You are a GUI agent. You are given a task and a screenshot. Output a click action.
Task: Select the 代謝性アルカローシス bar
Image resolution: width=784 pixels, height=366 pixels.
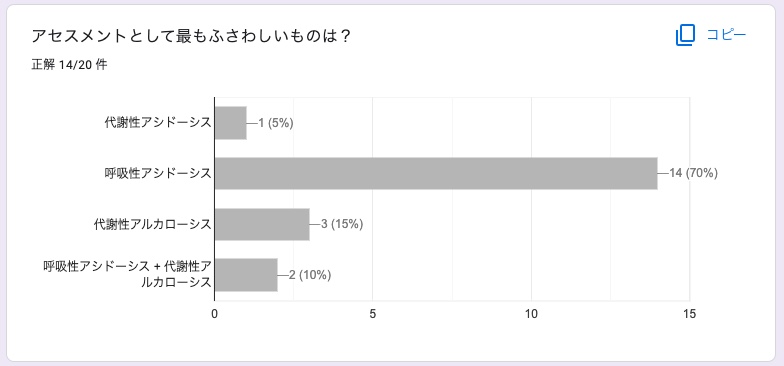click(262, 224)
